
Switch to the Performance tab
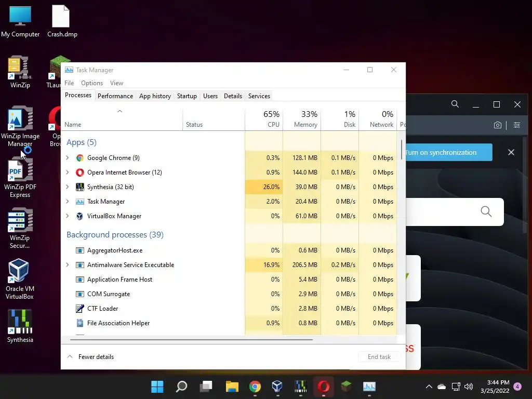click(x=115, y=96)
